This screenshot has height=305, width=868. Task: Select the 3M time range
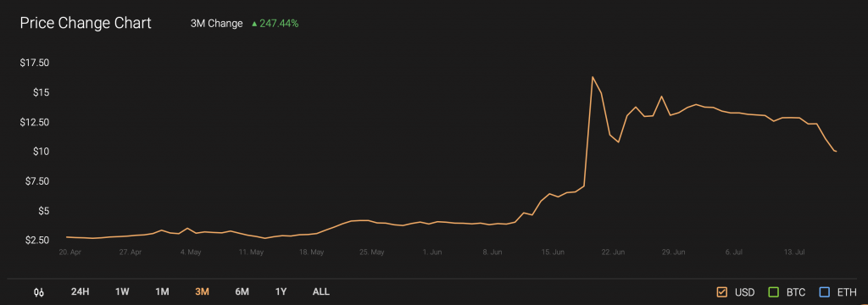(x=202, y=291)
